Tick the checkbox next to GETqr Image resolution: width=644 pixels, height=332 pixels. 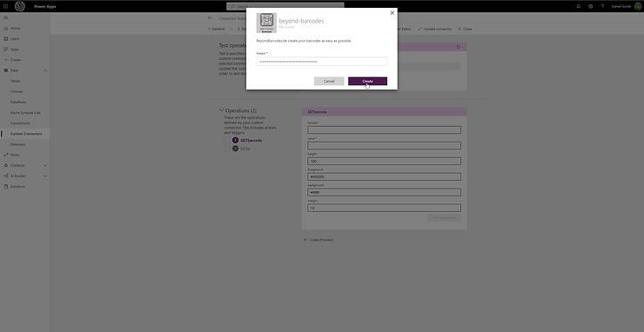(227, 149)
